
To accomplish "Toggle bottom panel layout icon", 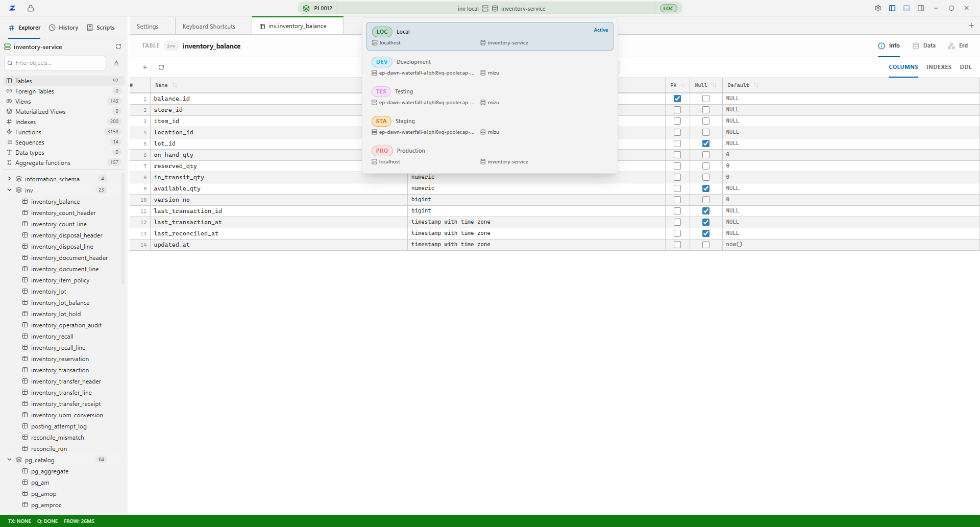I will tap(906, 8).
